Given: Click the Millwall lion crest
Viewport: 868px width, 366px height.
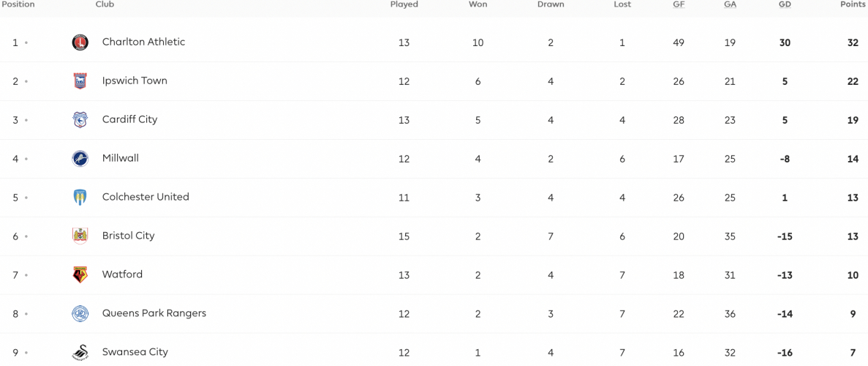Looking at the screenshot, I should [x=80, y=159].
